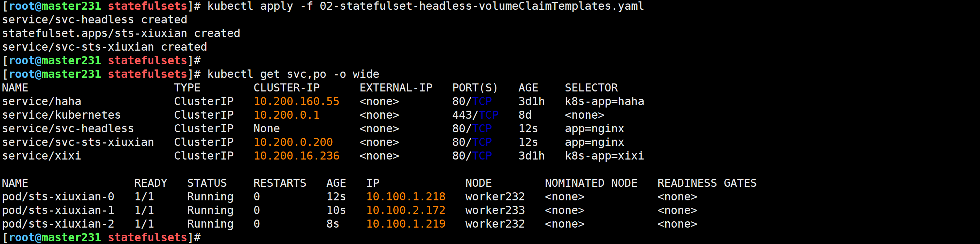This screenshot has height=244, width=980.
Task: Click worker233 node of sts-xiuxian-1
Action: click(x=495, y=210)
